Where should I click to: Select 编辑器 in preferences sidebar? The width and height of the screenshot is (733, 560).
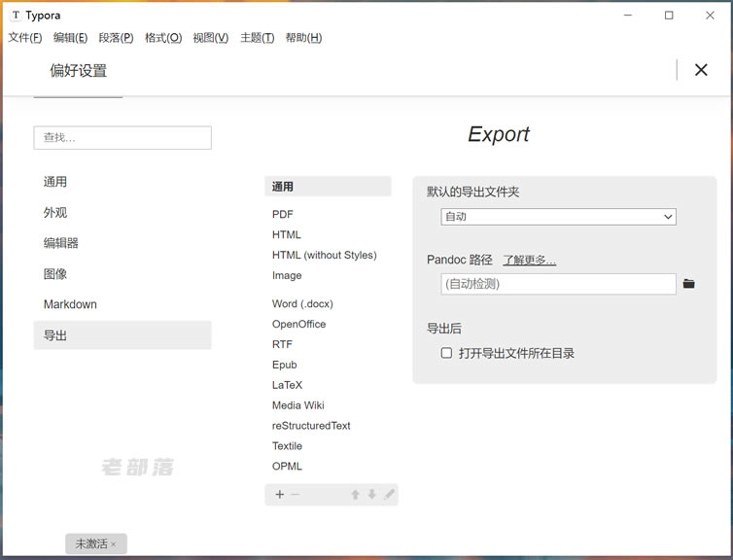point(122,243)
